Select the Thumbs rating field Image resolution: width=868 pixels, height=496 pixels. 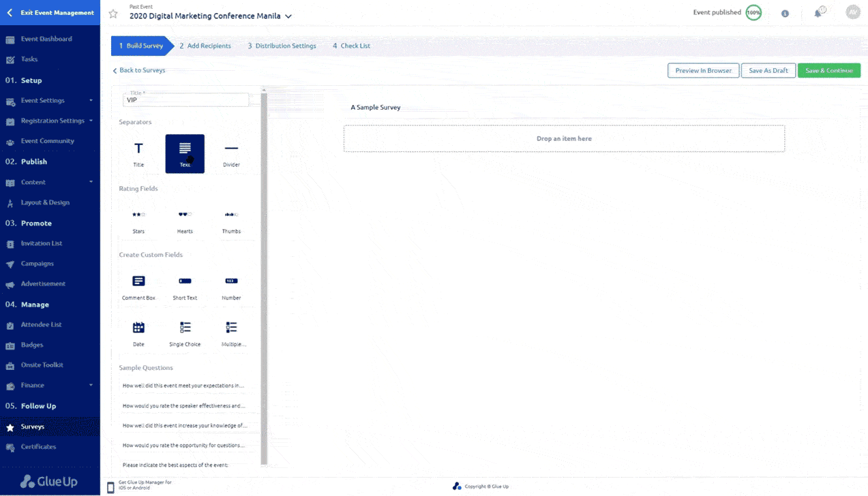point(231,213)
